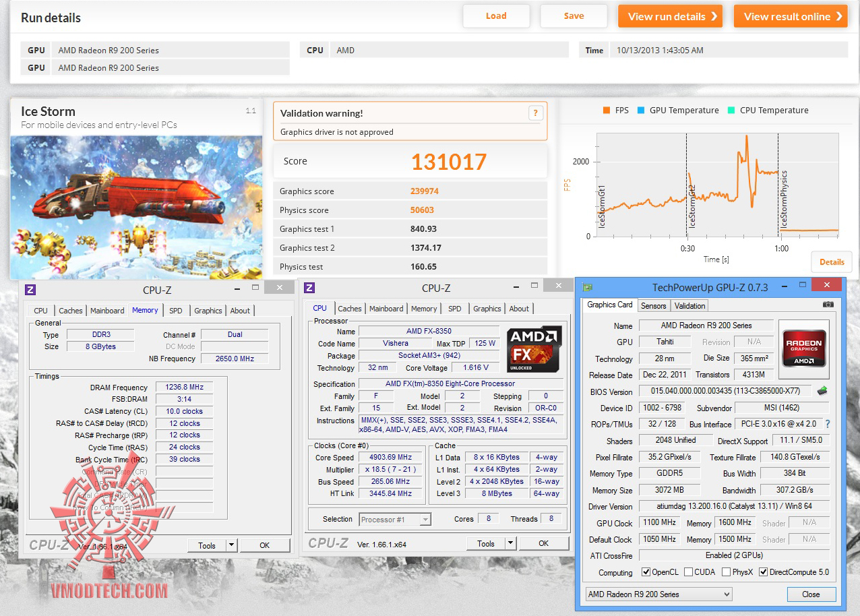Click the validation warning question mark button
The height and width of the screenshot is (616, 860).
tap(535, 113)
